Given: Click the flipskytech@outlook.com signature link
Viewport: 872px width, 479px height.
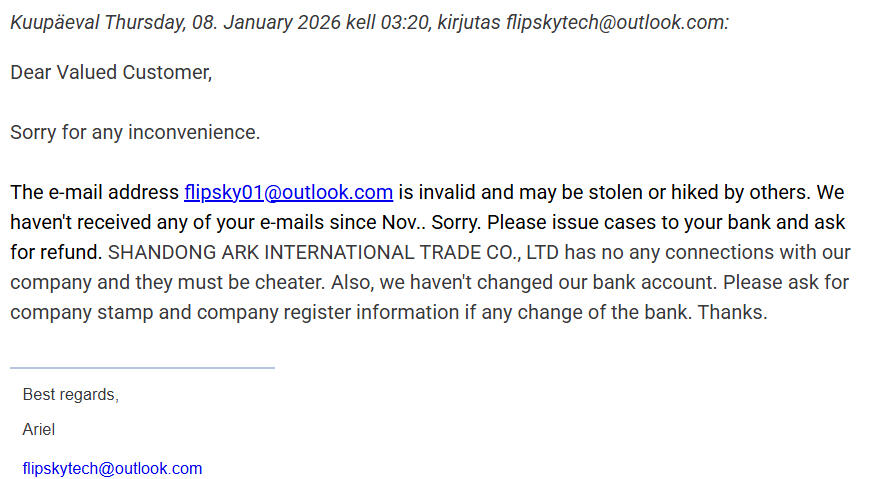Looking at the screenshot, I should coord(112,468).
